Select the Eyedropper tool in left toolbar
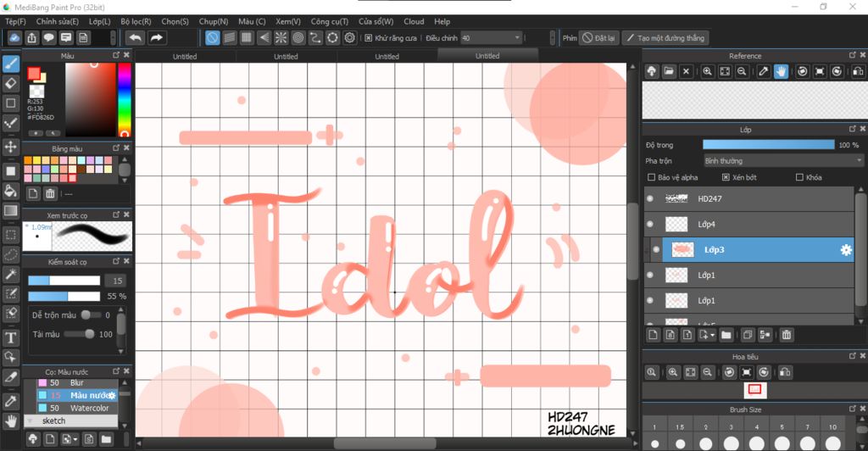The width and height of the screenshot is (868, 451). tap(10, 401)
